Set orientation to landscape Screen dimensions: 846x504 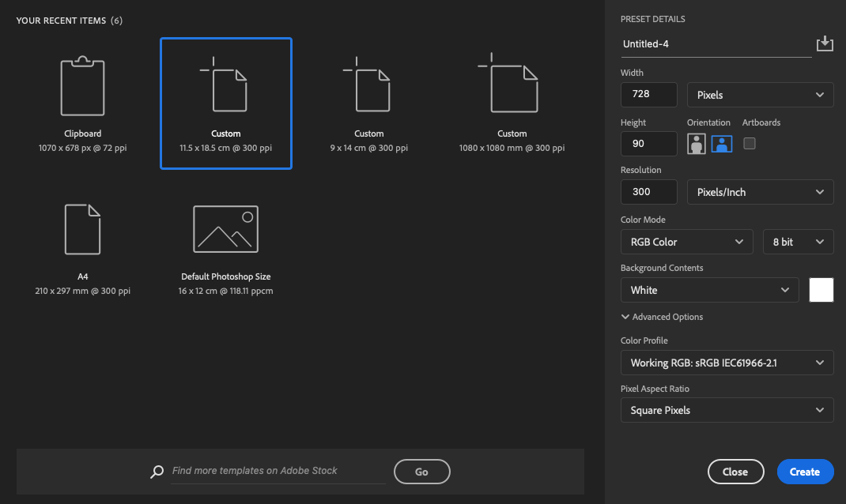722,144
